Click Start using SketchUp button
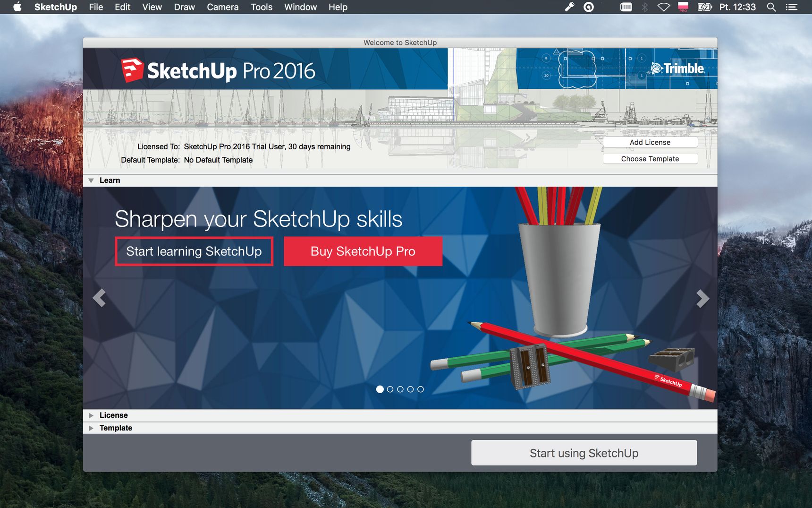 click(x=584, y=453)
